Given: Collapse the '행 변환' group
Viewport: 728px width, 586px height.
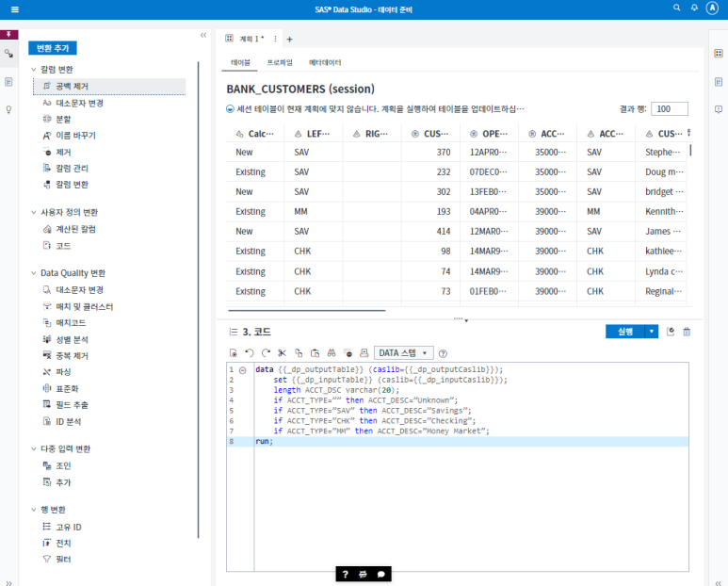Looking at the screenshot, I should pyautogui.click(x=33, y=510).
